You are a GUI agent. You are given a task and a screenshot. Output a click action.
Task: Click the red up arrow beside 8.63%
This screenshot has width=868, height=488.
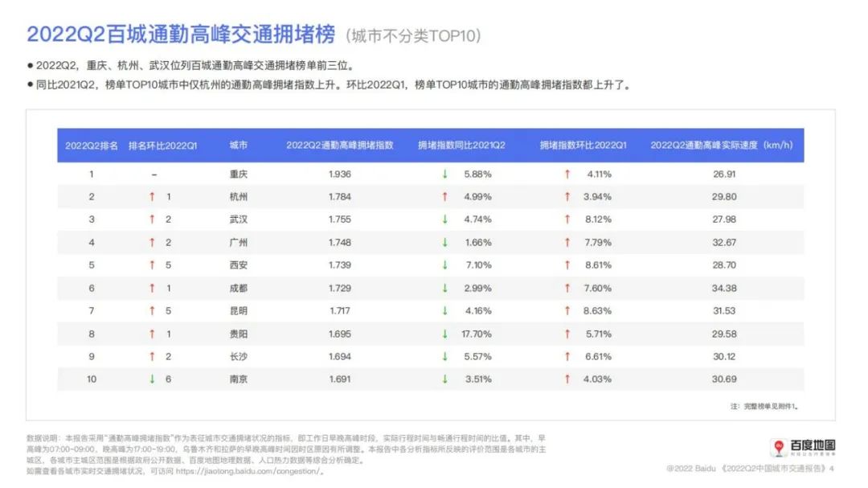click(x=567, y=311)
